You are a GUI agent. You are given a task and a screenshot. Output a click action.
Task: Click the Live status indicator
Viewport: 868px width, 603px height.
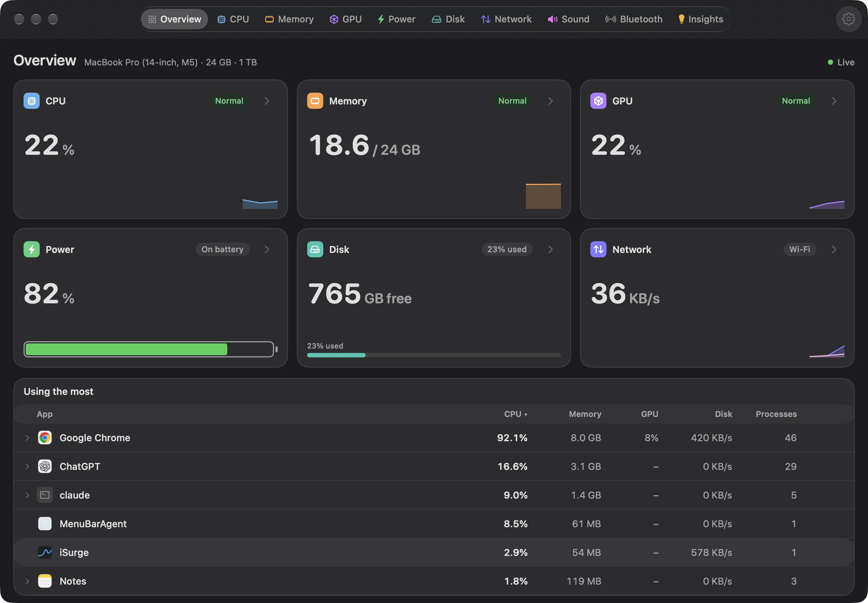point(841,63)
